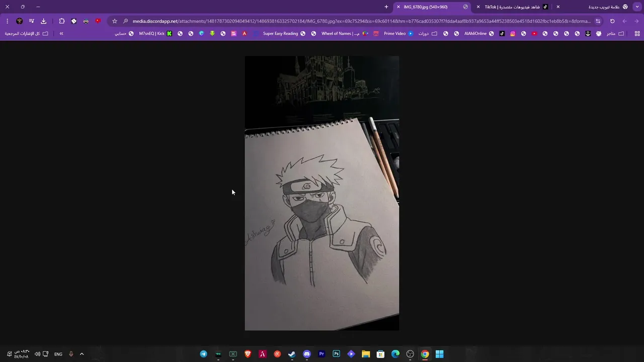Open the Instagram bookmark icon
This screenshot has width=644, height=362.
(x=513, y=34)
